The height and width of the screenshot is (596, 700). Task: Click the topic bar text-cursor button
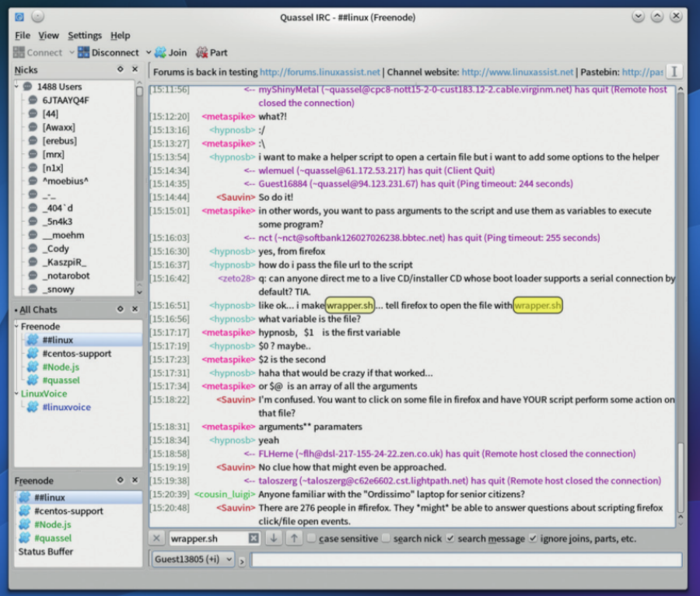pyautogui.click(x=674, y=72)
